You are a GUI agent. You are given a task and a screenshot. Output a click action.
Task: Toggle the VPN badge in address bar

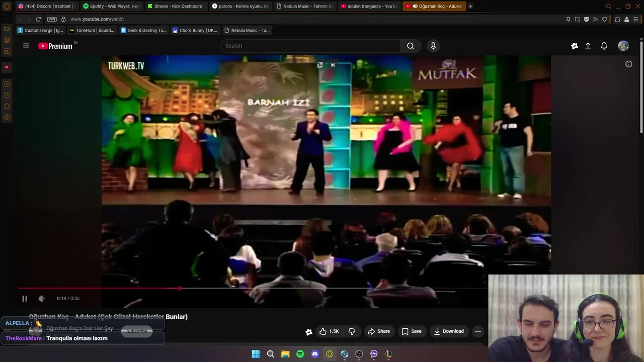(x=52, y=19)
